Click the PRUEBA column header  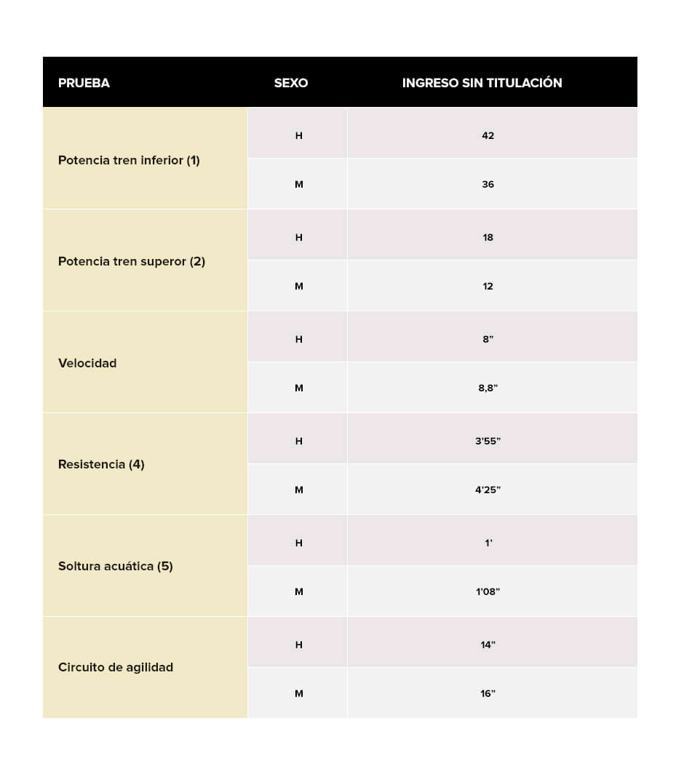point(84,83)
